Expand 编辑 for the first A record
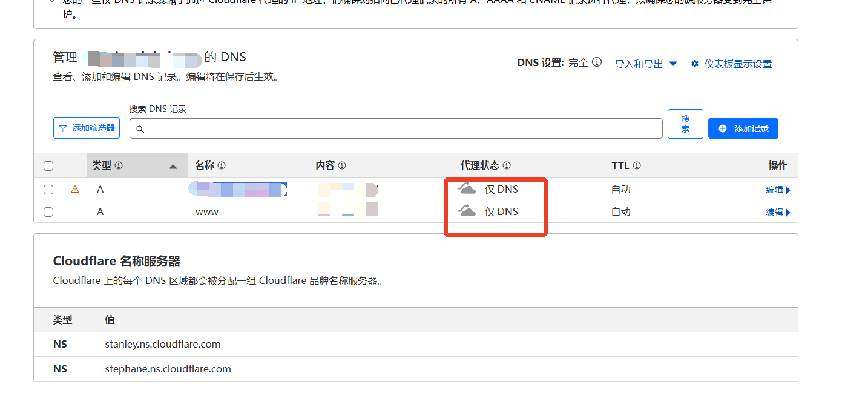868x407 pixels. point(778,190)
